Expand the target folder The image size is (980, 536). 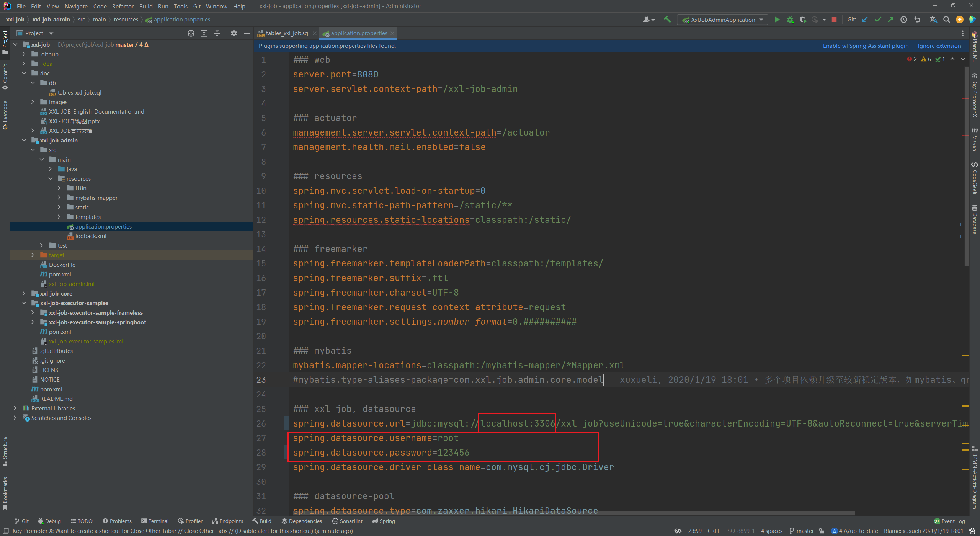pos(33,255)
